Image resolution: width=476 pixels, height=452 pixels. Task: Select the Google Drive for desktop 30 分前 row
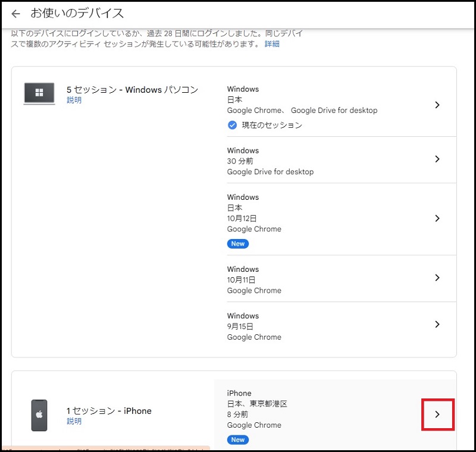(327, 161)
